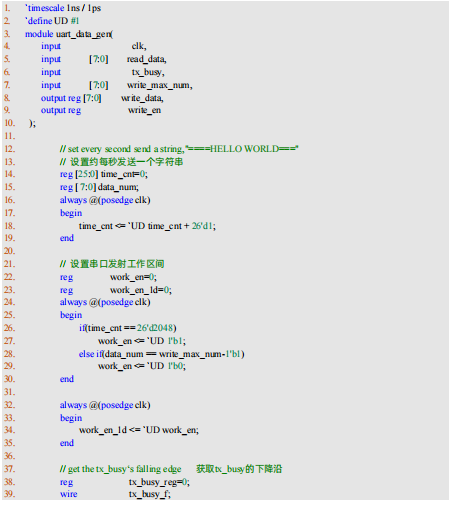
Task: Click the end keyword on line 30
Action: [x=67, y=379]
